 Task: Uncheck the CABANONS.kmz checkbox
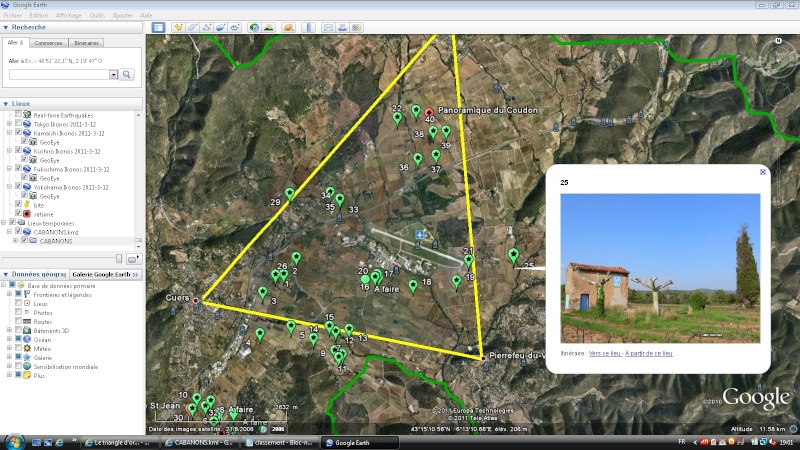click(18, 232)
